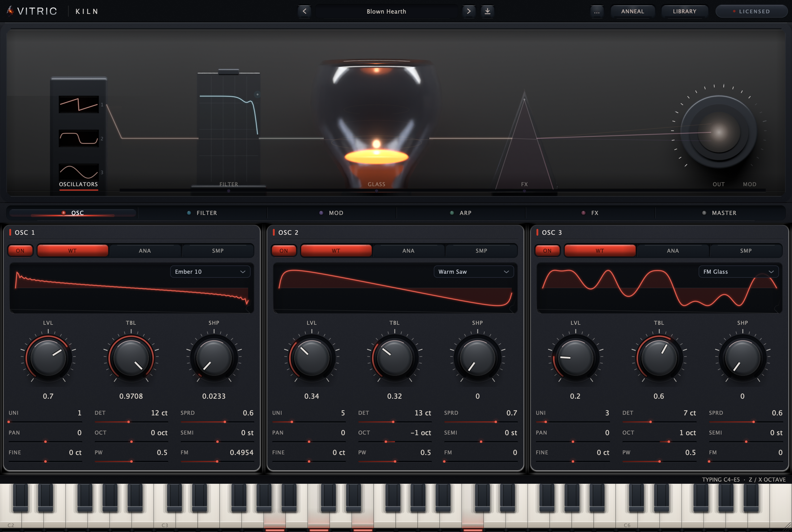Screen dimensions: 792x532
Task: Open the ellipsis more options button
Action: point(596,11)
